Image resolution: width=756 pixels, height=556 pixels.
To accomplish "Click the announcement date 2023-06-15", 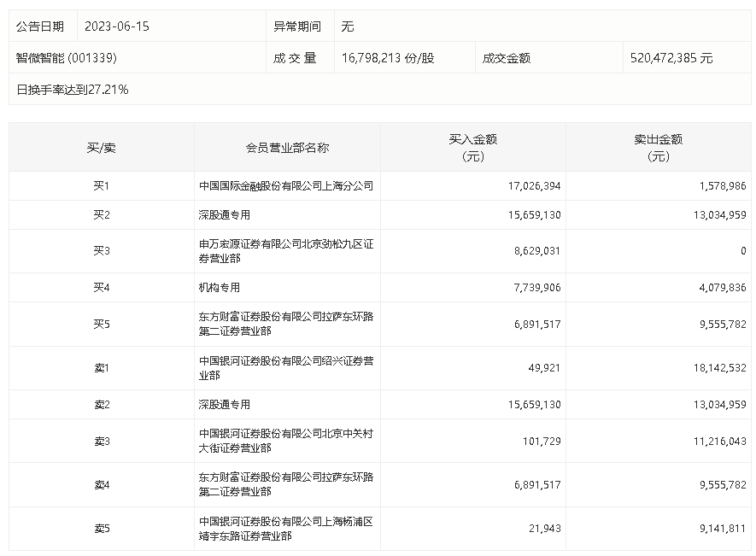I will [117, 26].
